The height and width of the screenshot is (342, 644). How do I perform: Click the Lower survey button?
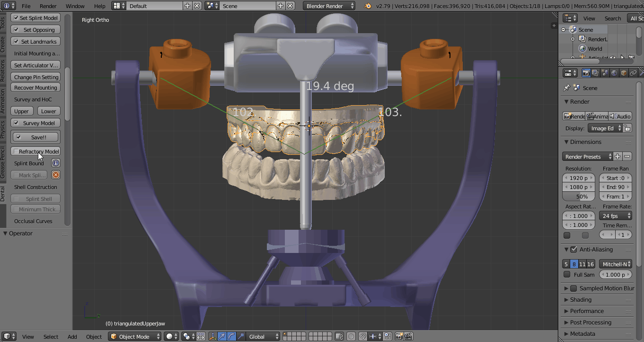tap(48, 111)
